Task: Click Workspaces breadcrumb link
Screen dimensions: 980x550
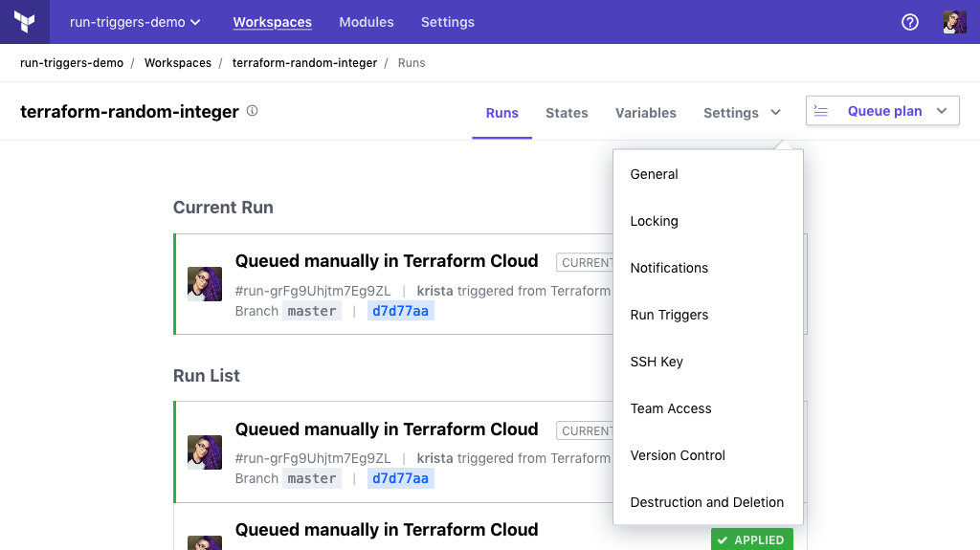Action: 177,63
